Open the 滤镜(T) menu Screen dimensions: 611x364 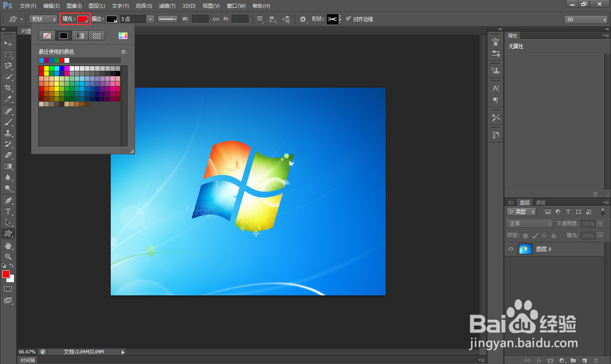click(167, 6)
